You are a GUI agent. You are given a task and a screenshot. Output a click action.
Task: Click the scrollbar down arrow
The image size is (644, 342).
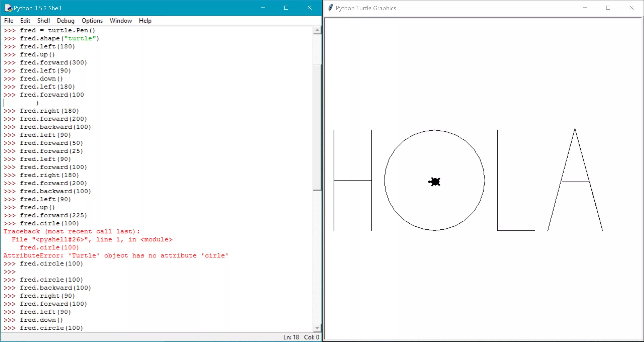(x=317, y=328)
